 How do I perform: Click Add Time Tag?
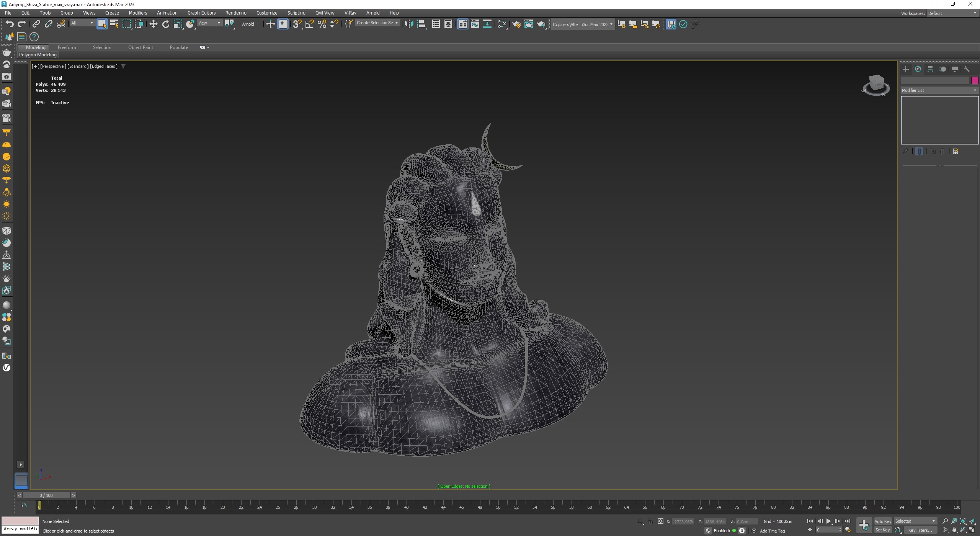[772, 531]
